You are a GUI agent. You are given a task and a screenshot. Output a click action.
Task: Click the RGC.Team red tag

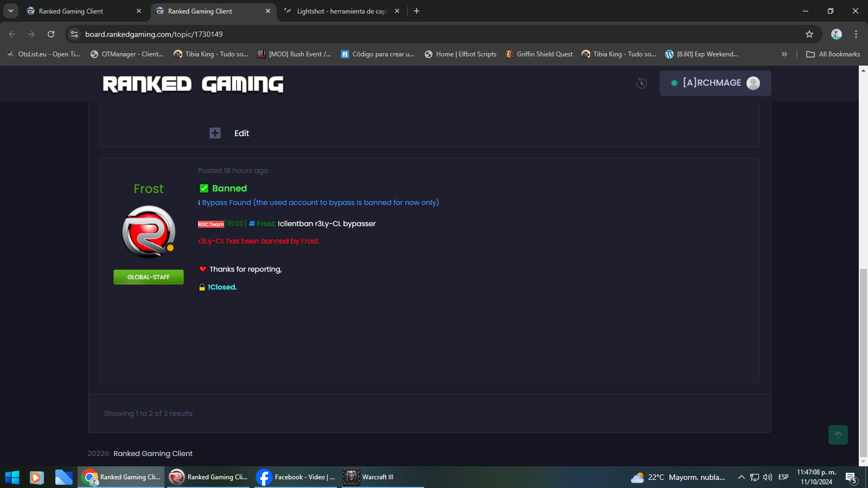pyautogui.click(x=211, y=224)
